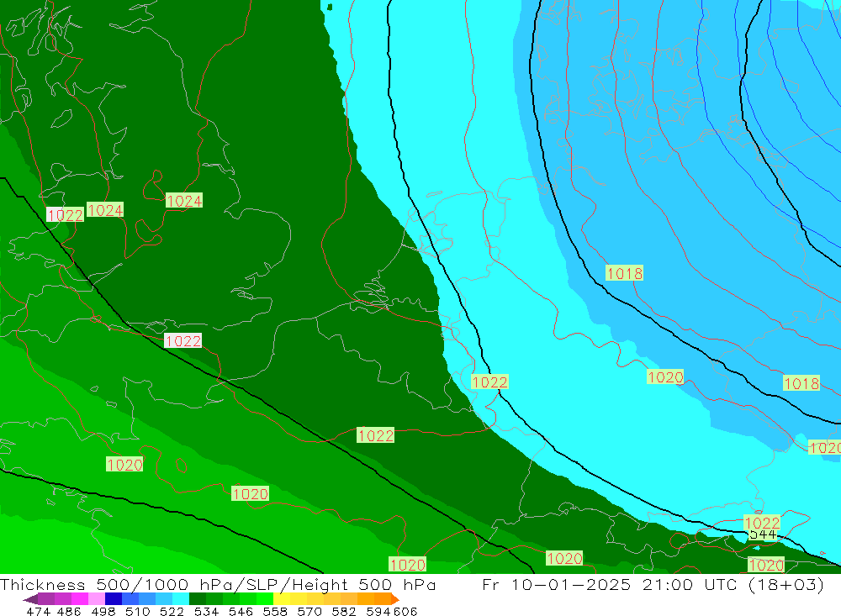Click the dark purple swatch above 474
The width and height of the screenshot is (841, 616).
click(45, 599)
